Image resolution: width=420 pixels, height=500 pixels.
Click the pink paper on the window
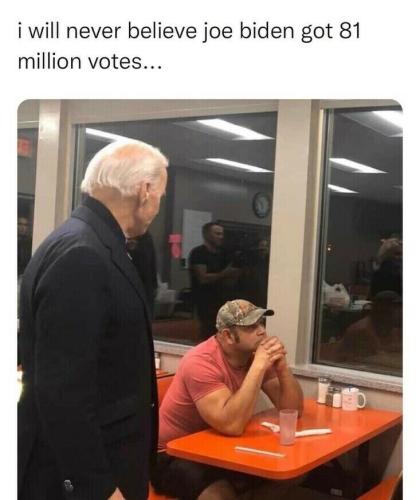pos(175,246)
